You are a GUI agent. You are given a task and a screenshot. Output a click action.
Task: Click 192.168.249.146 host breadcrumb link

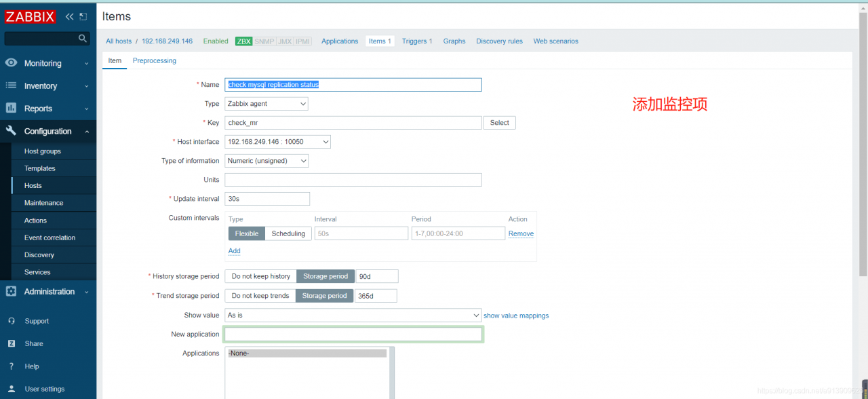(167, 41)
